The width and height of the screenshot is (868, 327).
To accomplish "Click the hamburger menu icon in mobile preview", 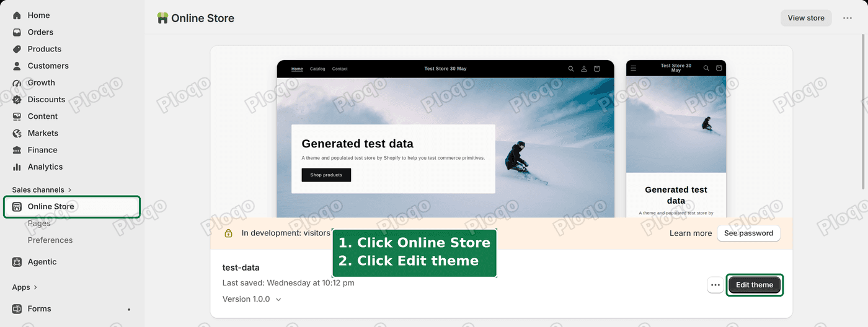I will [634, 68].
